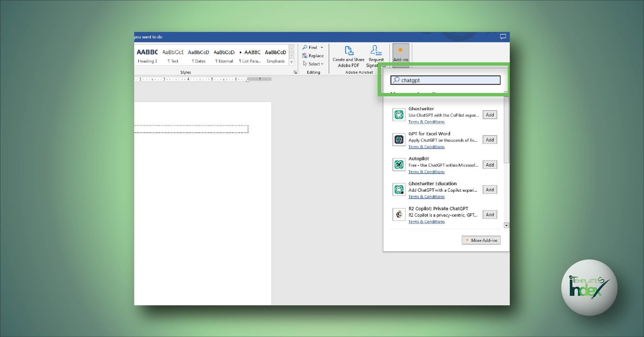Apply the Heading 3 style
The width and height of the screenshot is (644, 337).
pos(147,56)
